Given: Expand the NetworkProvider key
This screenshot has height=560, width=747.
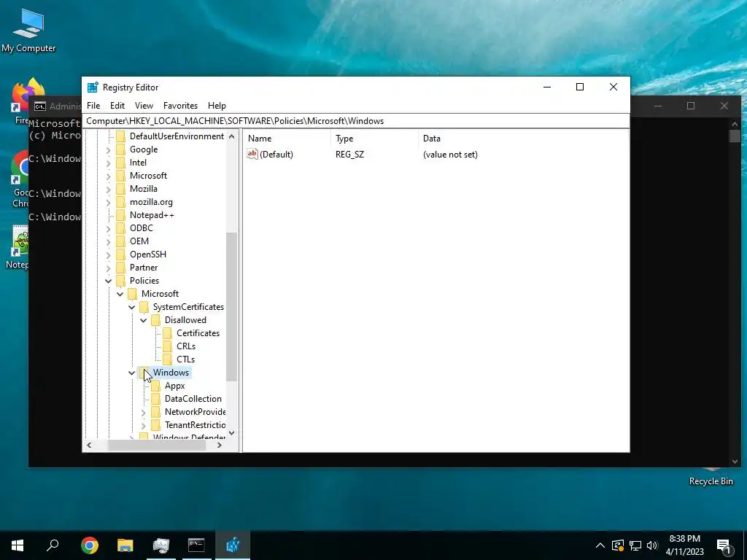Looking at the screenshot, I should tap(144, 412).
